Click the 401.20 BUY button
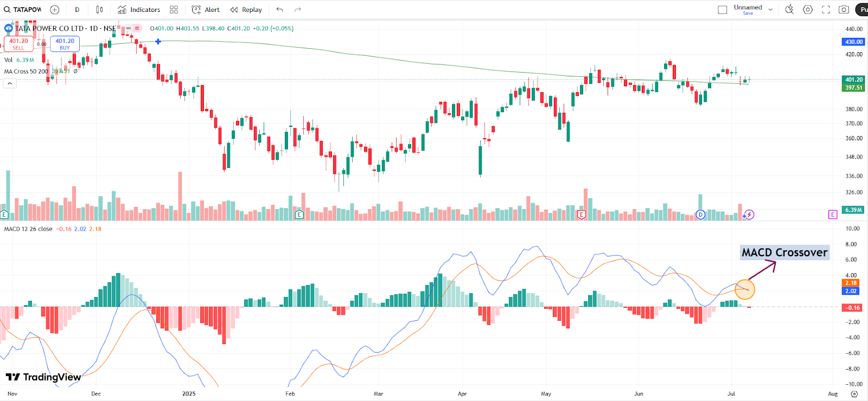 coord(65,44)
